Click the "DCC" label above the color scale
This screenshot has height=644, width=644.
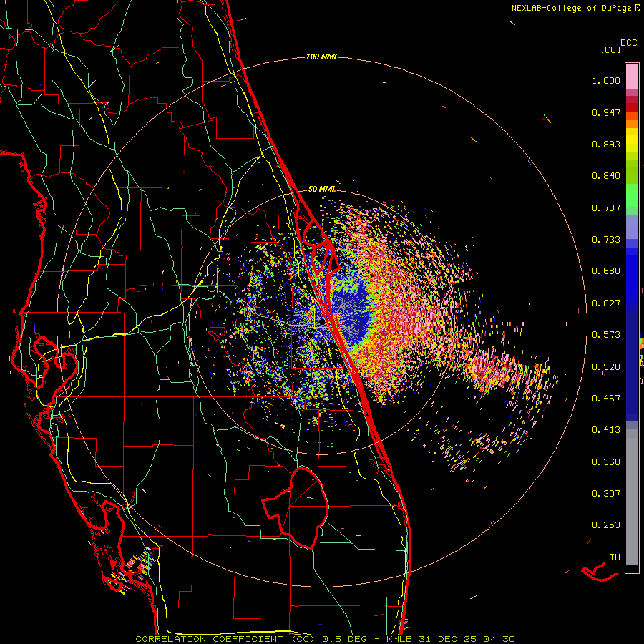click(x=629, y=43)
